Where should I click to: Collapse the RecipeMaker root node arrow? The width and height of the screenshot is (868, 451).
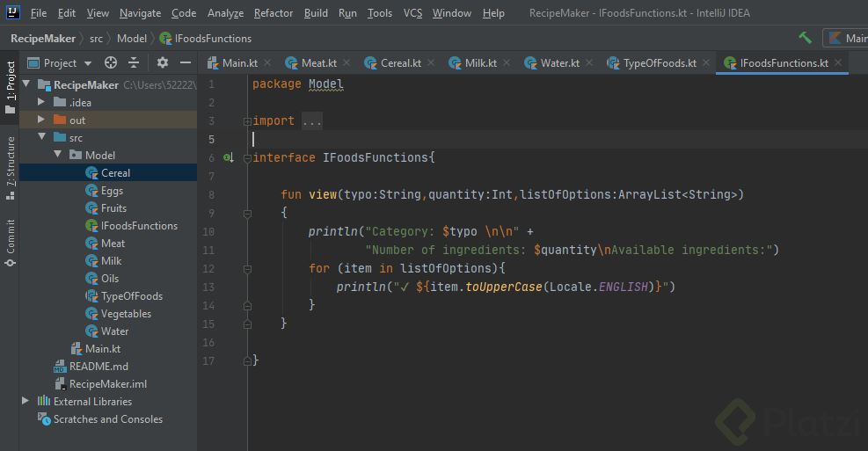tap(26, 84)
